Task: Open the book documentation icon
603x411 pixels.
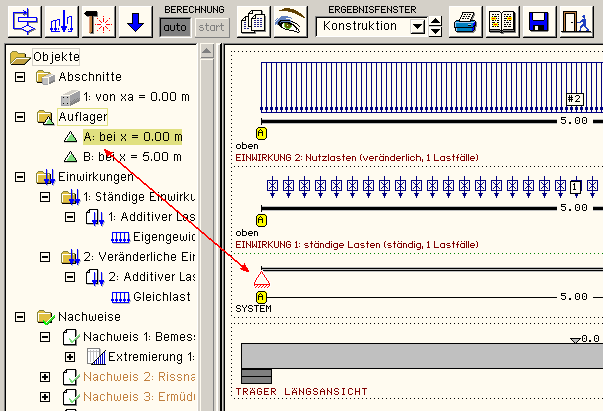Action: 500,21
